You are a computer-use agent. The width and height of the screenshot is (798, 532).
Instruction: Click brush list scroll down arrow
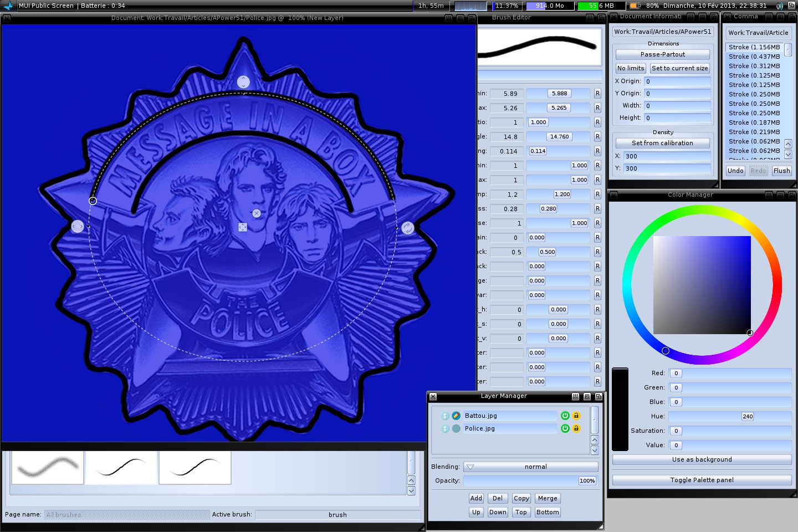411,490
